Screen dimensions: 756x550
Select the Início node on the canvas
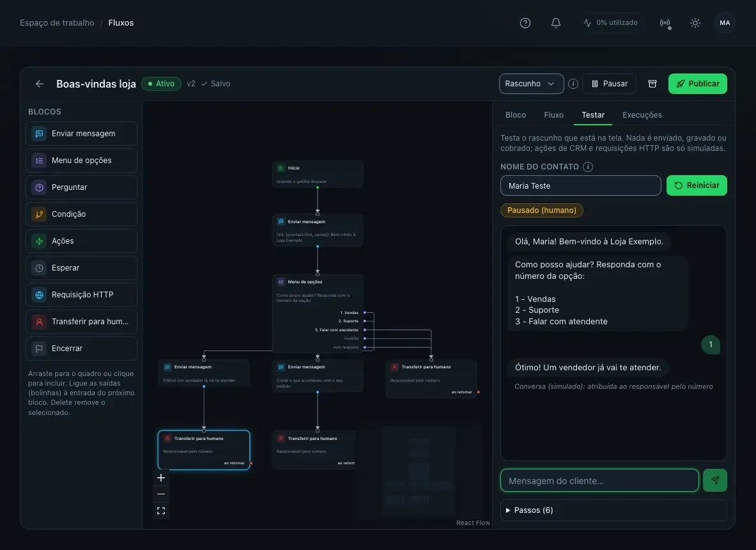pos(317,174)
